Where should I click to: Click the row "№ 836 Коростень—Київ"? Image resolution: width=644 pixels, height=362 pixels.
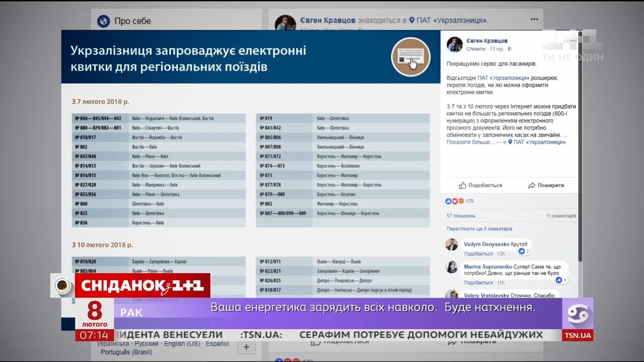(x=158, y=223)
